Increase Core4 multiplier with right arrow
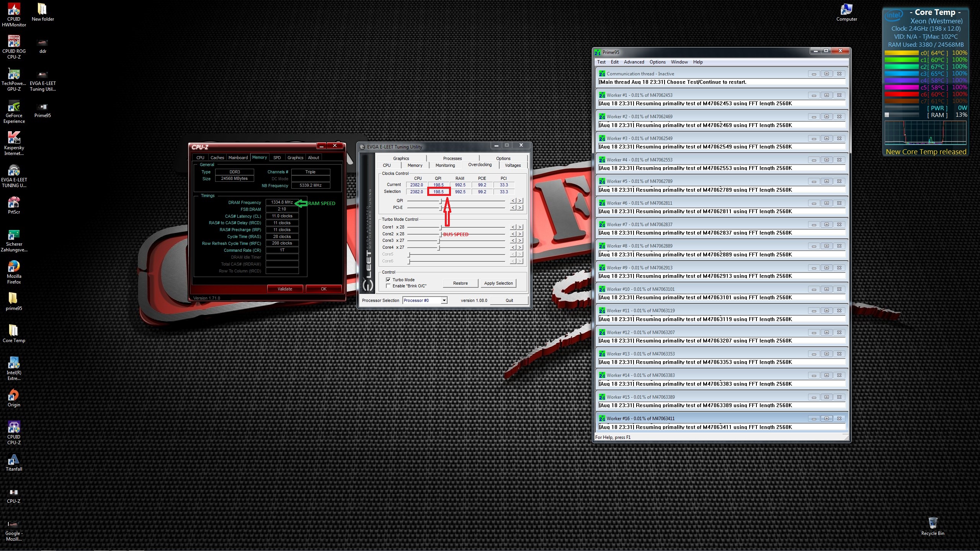This screenshot has width=980, height=551. pyautogui.click(x=520, y=247)
